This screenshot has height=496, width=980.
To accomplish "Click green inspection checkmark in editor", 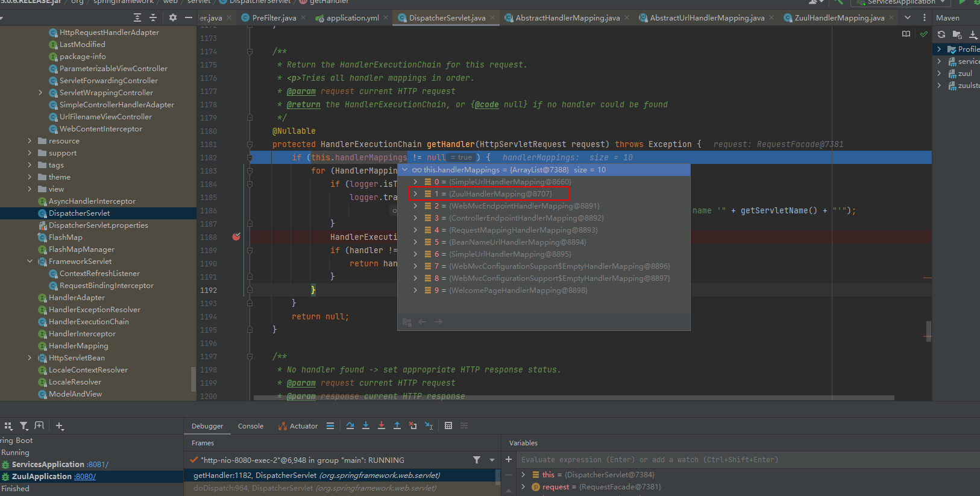I will pos(924,34).
